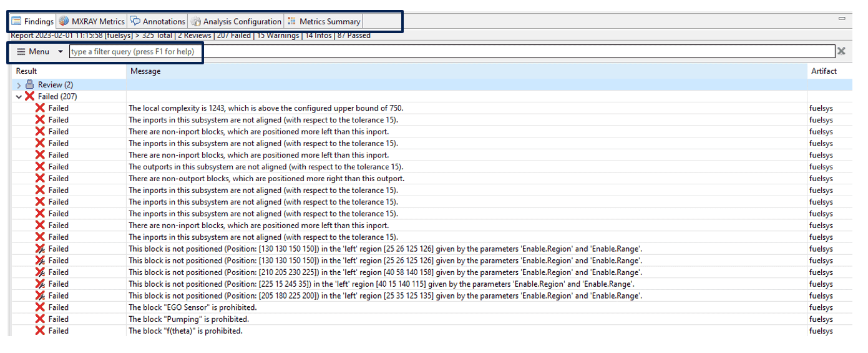Sort by the Message column header
The height and width of the screenshot is (353, 868).
tap(145, 71)
